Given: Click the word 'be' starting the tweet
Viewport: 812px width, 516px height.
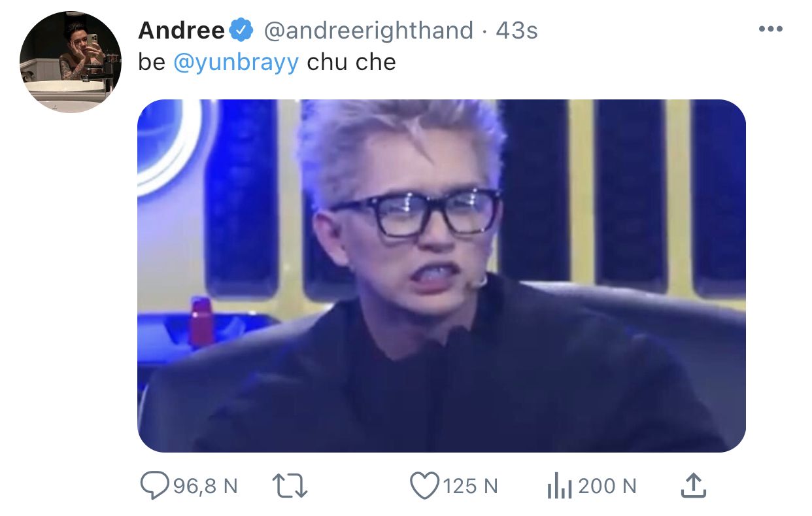Looking at the screenshot, I should tap(152, 63).
